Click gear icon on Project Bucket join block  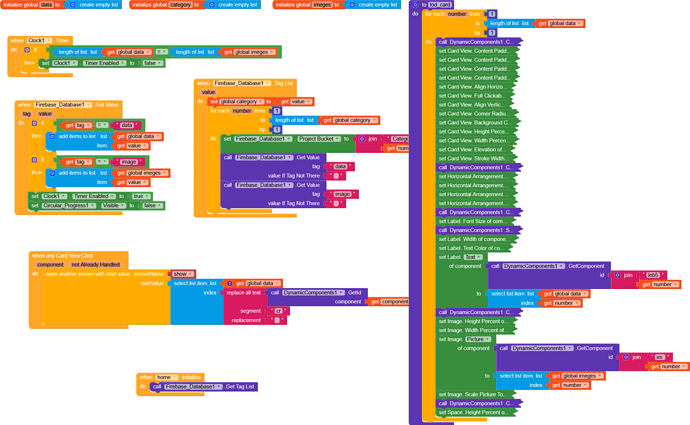click(x=362, y=139)
